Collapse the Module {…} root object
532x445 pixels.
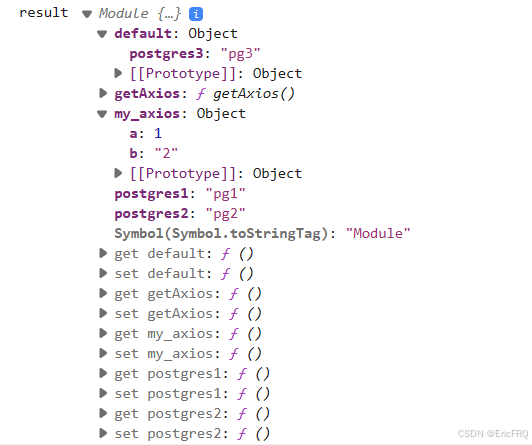(x=87, y=14)
